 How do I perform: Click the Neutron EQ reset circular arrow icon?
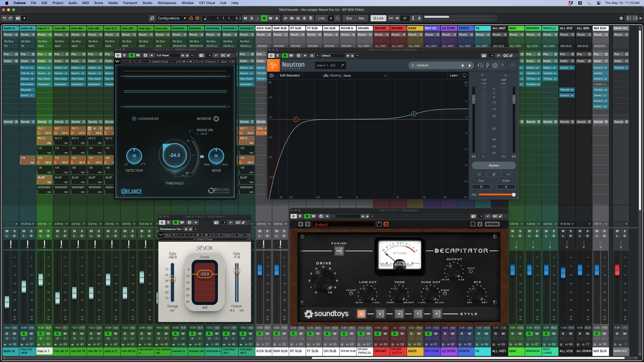[464, 75]
